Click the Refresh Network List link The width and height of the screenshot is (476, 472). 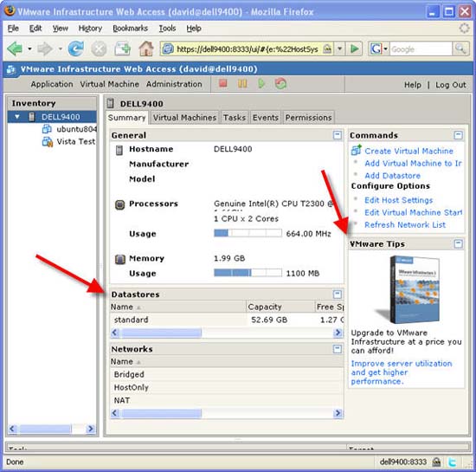[x=405, y=225]
